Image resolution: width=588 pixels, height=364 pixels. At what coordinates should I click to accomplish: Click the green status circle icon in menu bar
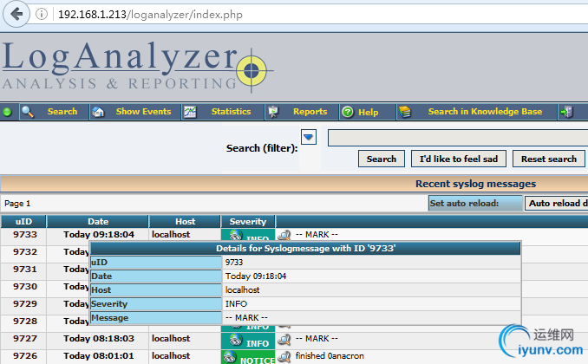pos(7,112)
